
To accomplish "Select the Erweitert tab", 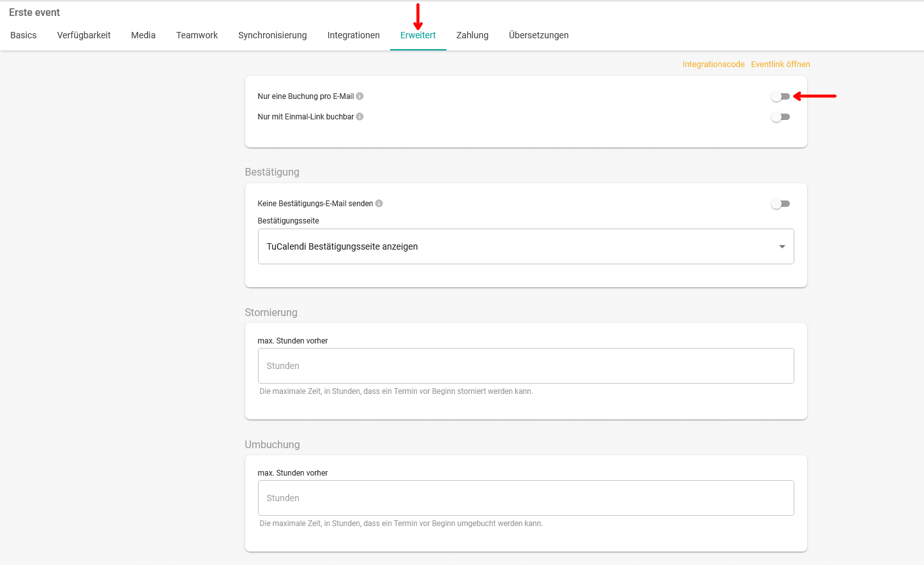I will (418, 35).
